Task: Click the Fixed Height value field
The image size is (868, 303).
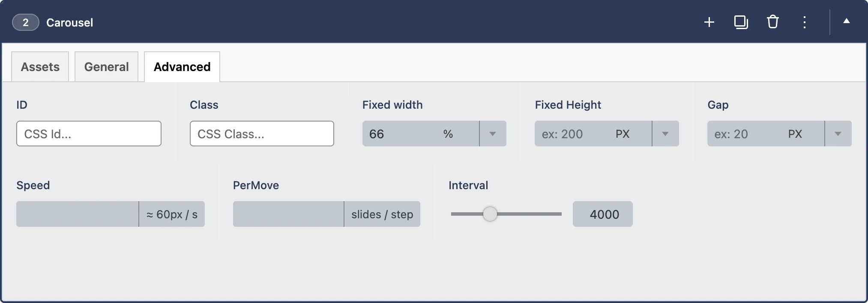Action: click(x=572, y=134)
